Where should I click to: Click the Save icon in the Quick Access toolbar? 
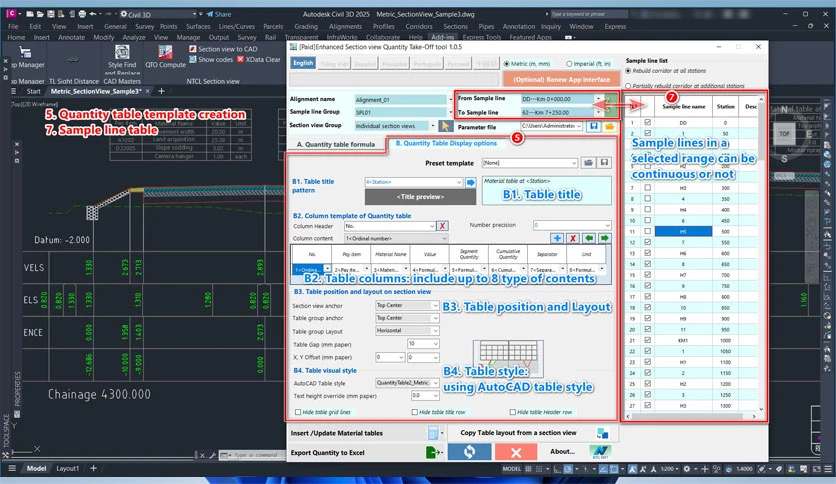coord(51,14)
